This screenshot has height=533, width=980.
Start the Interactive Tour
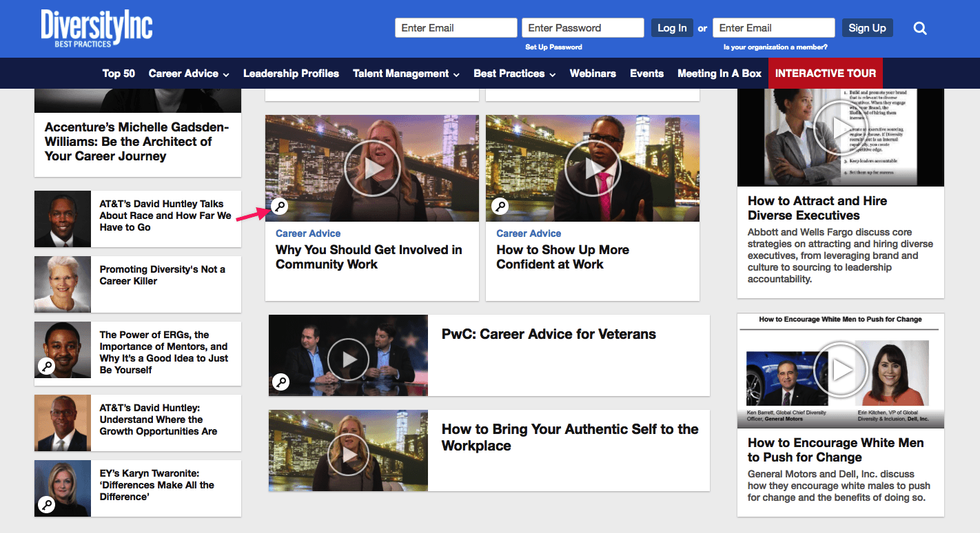click(x=825, y=73)
